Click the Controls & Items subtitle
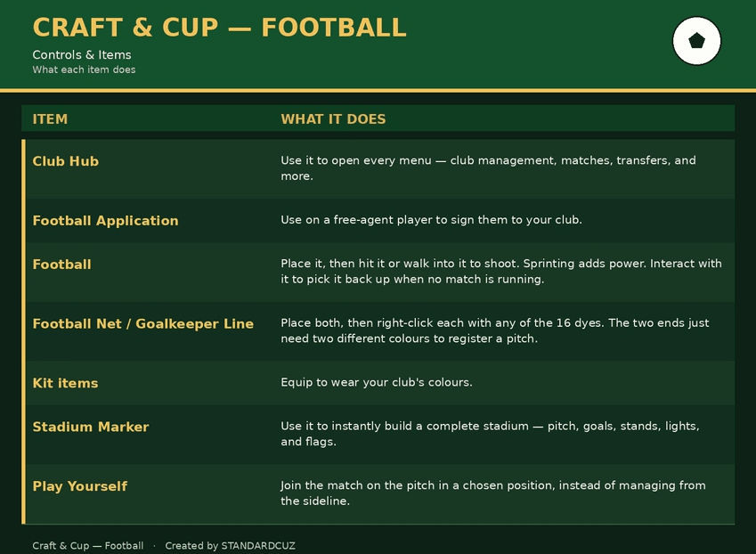 pos(82,55)
